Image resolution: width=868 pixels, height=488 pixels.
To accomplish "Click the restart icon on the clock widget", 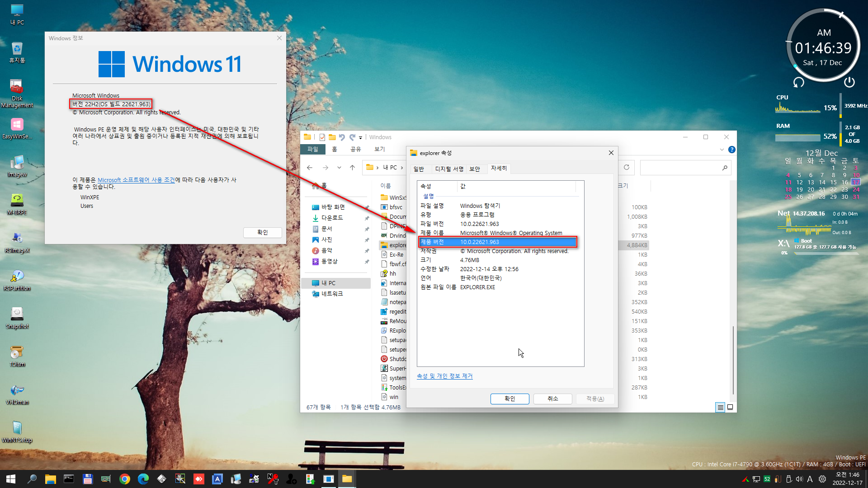I will click(799, 82).
